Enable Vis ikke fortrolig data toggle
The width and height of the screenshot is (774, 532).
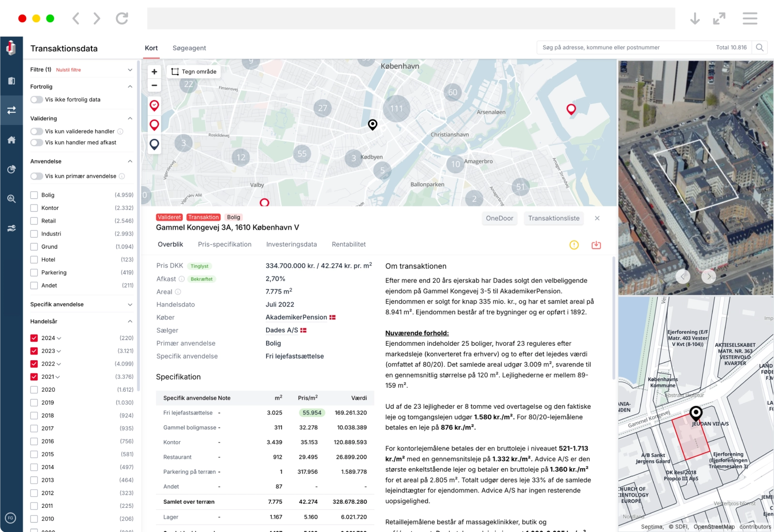[x=36, y=99]
